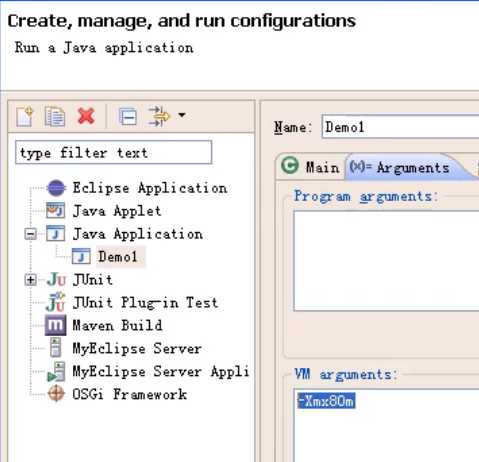Expand the JUnit node

(30, 280)
